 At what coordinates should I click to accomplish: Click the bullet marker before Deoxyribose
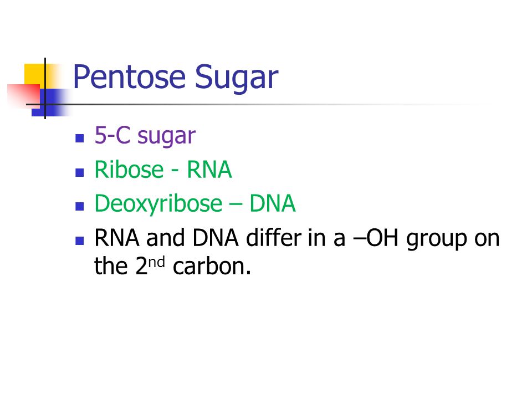point(80,207)
